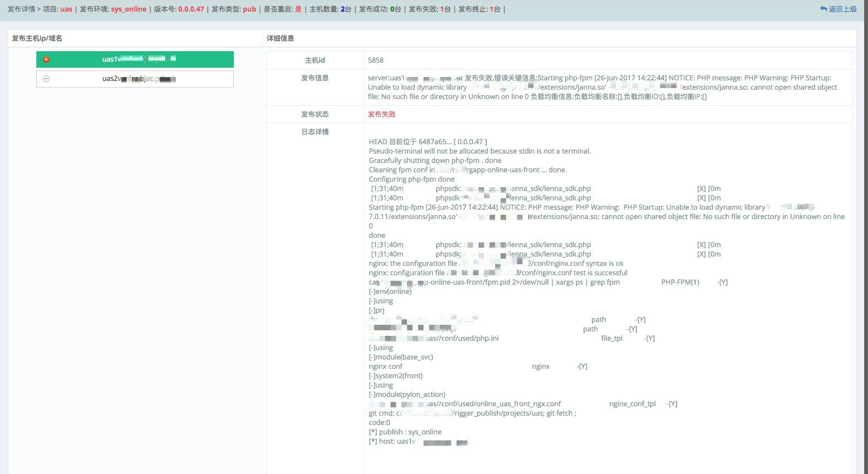This screenshot has width=868, height=474.
Task: Click 'PHP-FPM(1)' text in log
Action: (680, 282)
